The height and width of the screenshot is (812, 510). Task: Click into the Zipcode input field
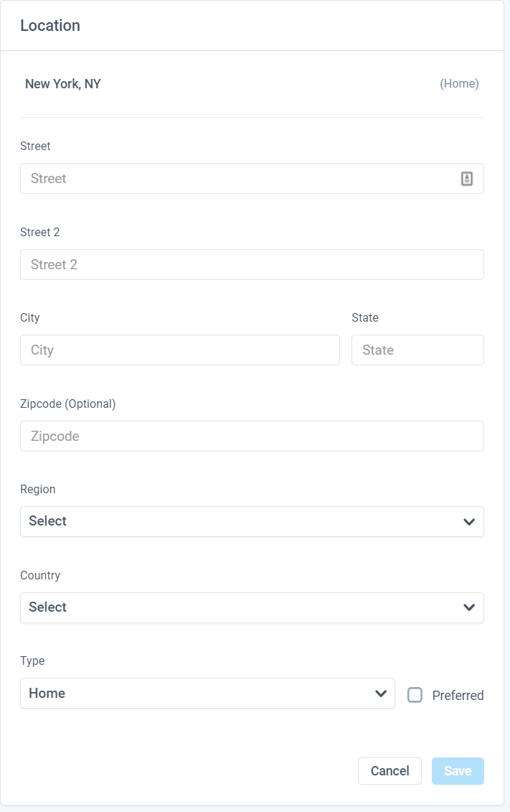[x=252, y=436]
